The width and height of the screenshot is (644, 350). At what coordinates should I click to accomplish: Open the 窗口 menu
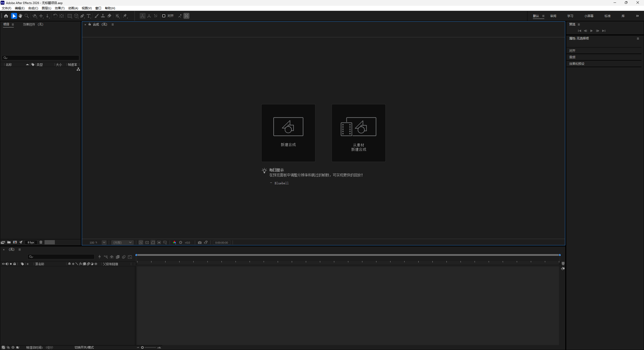(x=98, y=8)
